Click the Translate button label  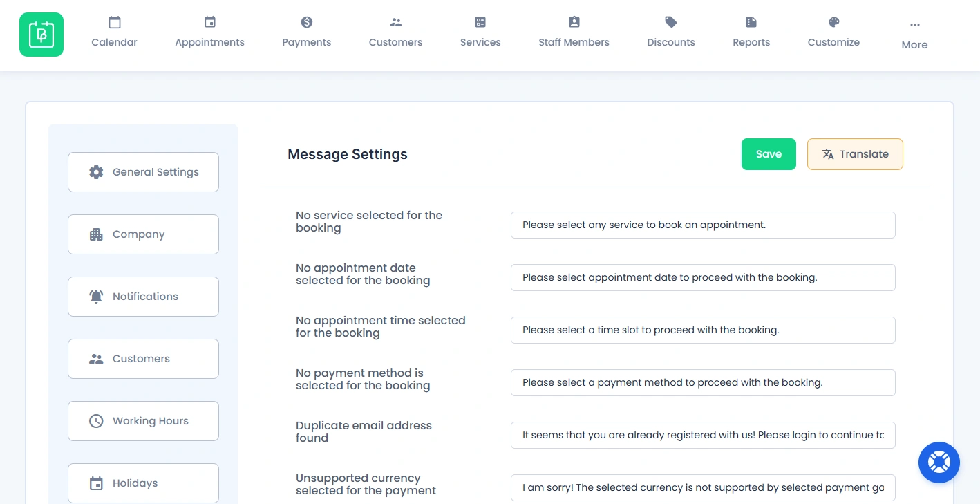click(864, 154)
